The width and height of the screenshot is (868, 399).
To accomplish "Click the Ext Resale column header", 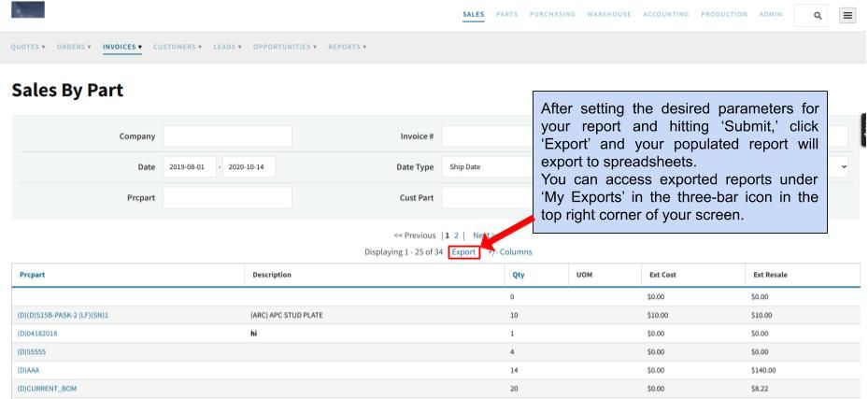I will (x=770, y=275).
